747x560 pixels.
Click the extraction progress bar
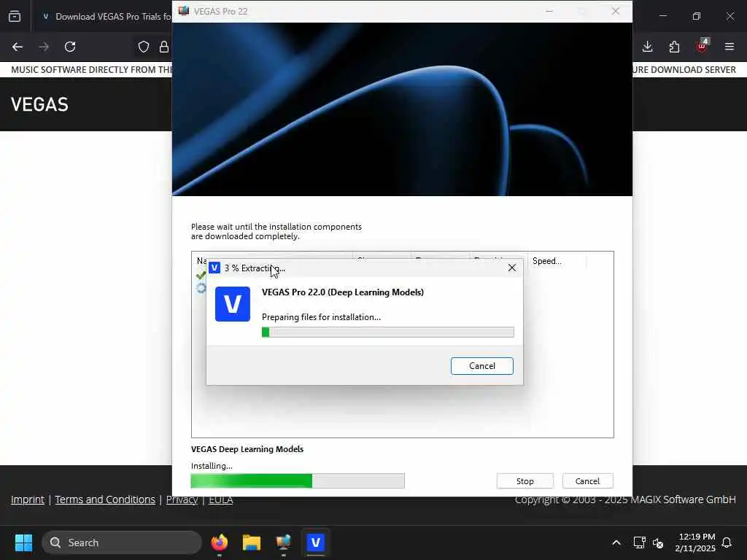[x=388, y=332]
